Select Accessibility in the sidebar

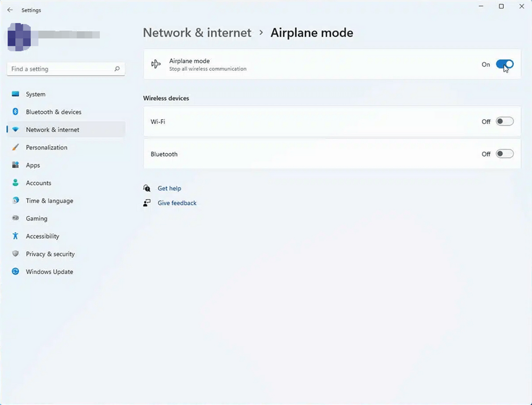(43, 236)
